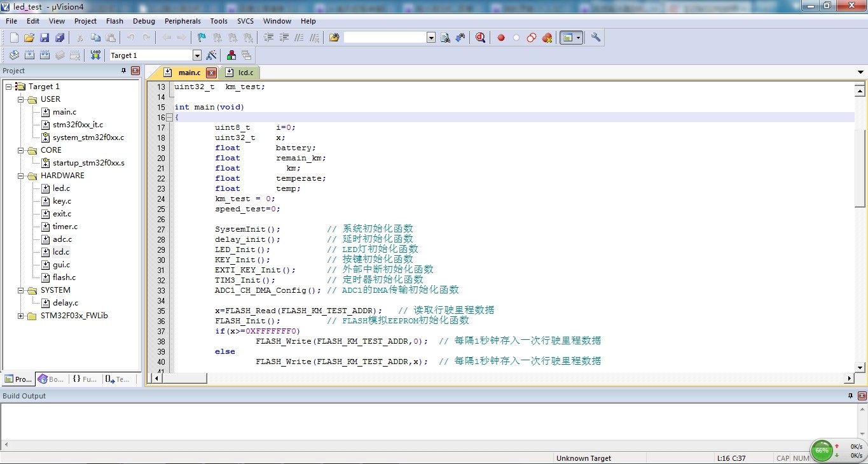
Task: Open the Flash menu
Action: 114,21
